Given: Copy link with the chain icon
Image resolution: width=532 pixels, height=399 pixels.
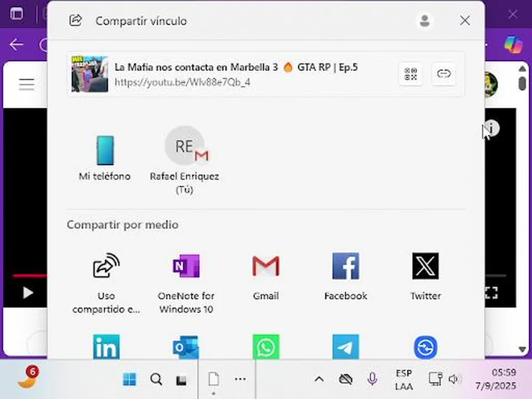Looking at the screenshot, I should (443, 74).
